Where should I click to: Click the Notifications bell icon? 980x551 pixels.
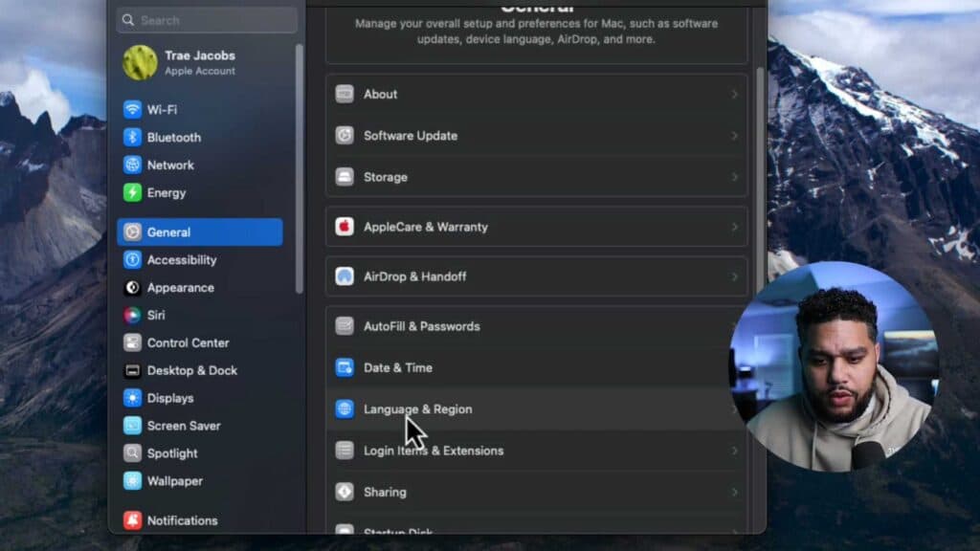coord(132,520)
